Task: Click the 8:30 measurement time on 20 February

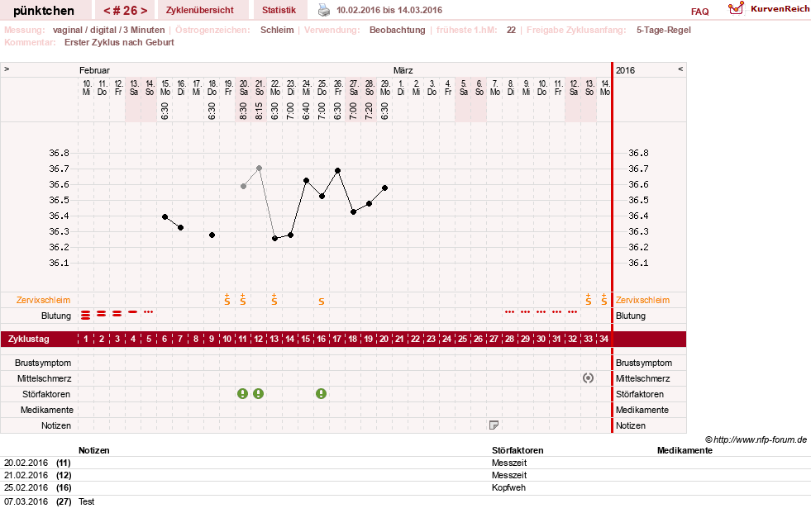Action: pyautogui.click(x=243, y=112)
